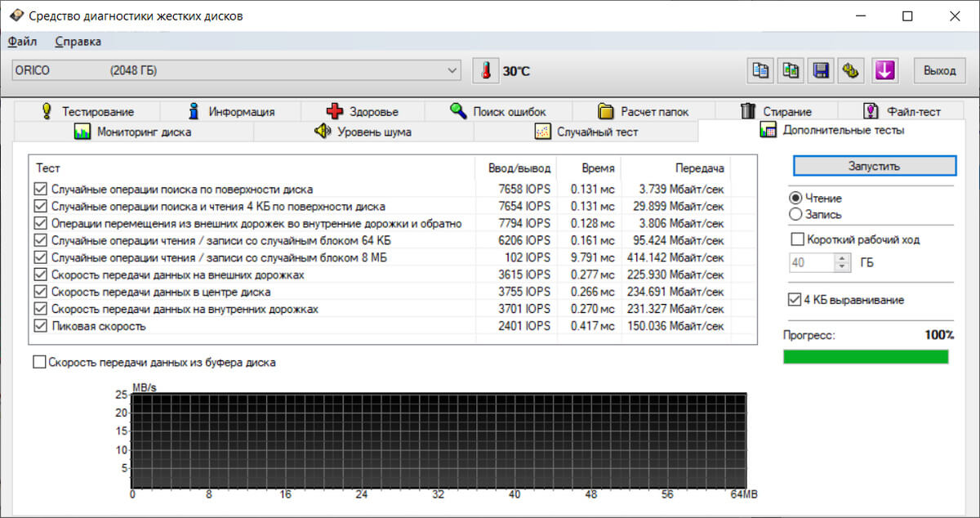Enable Короткий рабочий ход checkbox

pos(797,240)
